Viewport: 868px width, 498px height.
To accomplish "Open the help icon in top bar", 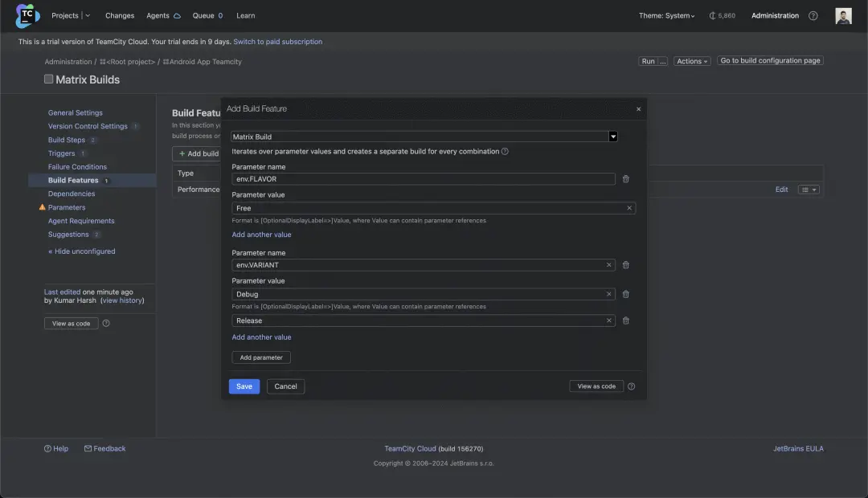I will [813, 15].
